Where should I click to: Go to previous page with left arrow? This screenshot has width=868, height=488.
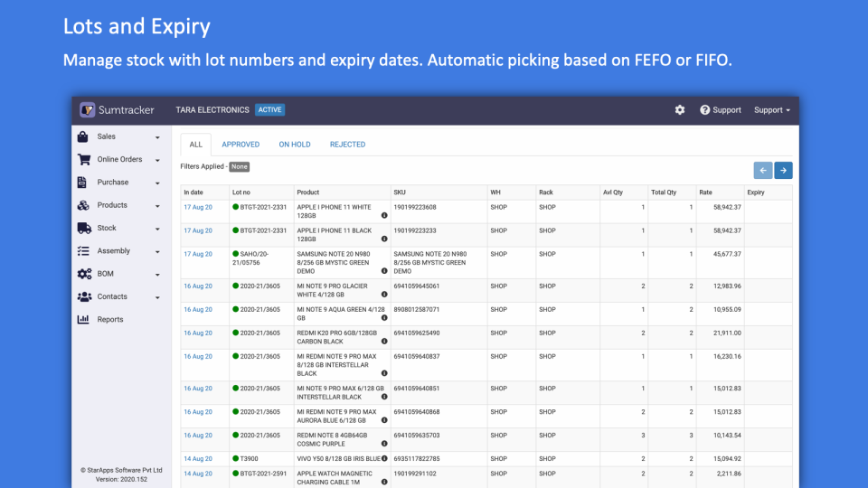coord(763,171)
